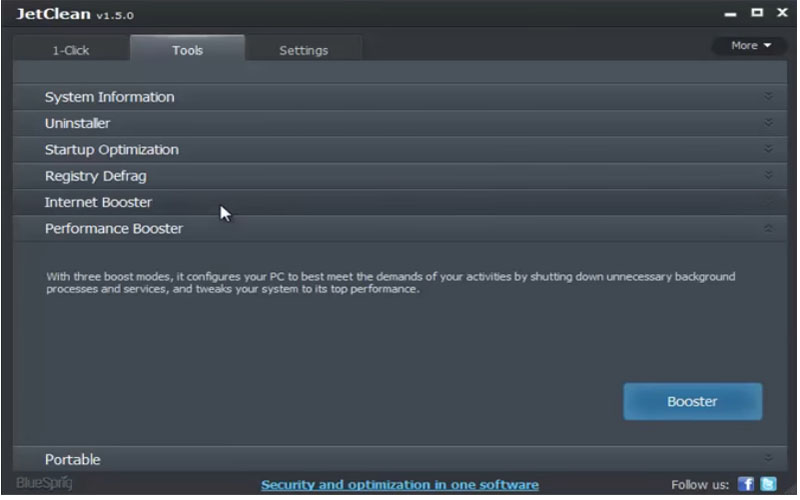
Task: Collapse the Performance Booster section
Action: (399, 228)
